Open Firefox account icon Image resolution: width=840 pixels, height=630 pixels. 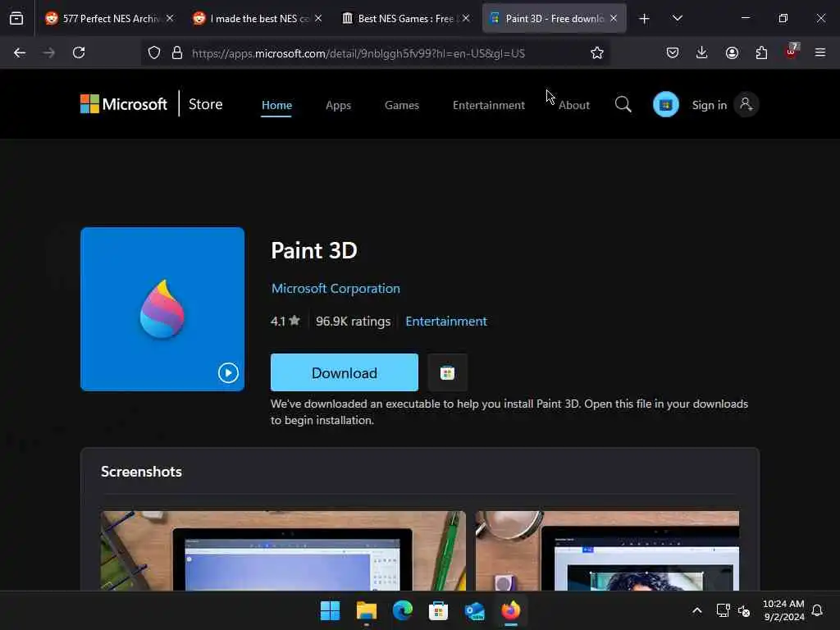[x=732, y=52]
